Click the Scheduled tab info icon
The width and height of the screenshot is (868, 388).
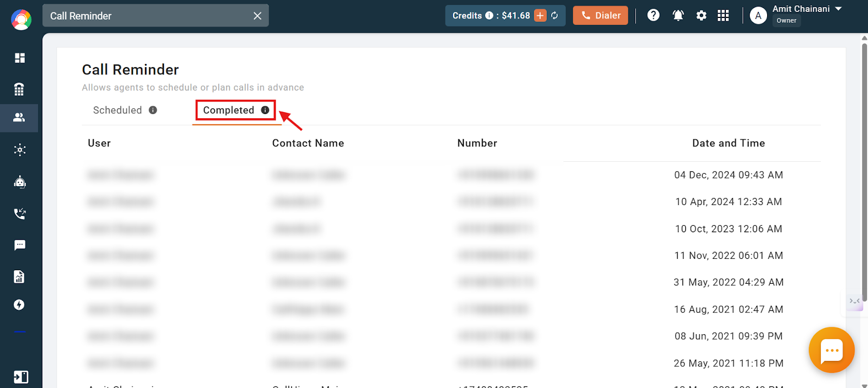tap(153, 110)
